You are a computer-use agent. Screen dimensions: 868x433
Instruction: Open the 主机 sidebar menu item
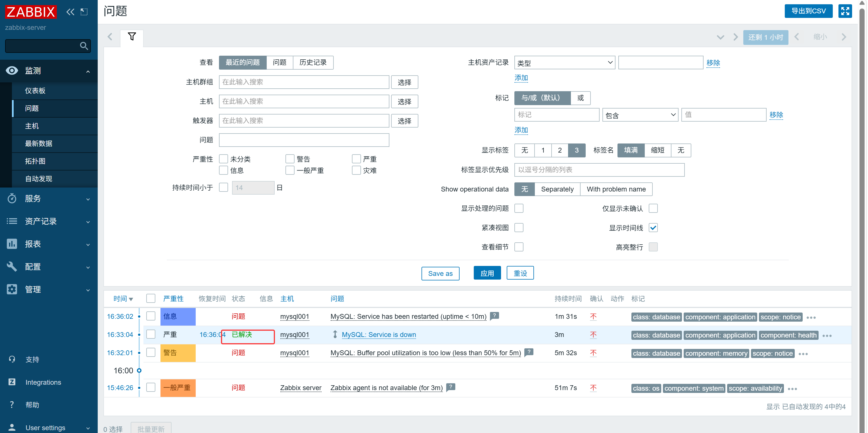click(55, 126)
